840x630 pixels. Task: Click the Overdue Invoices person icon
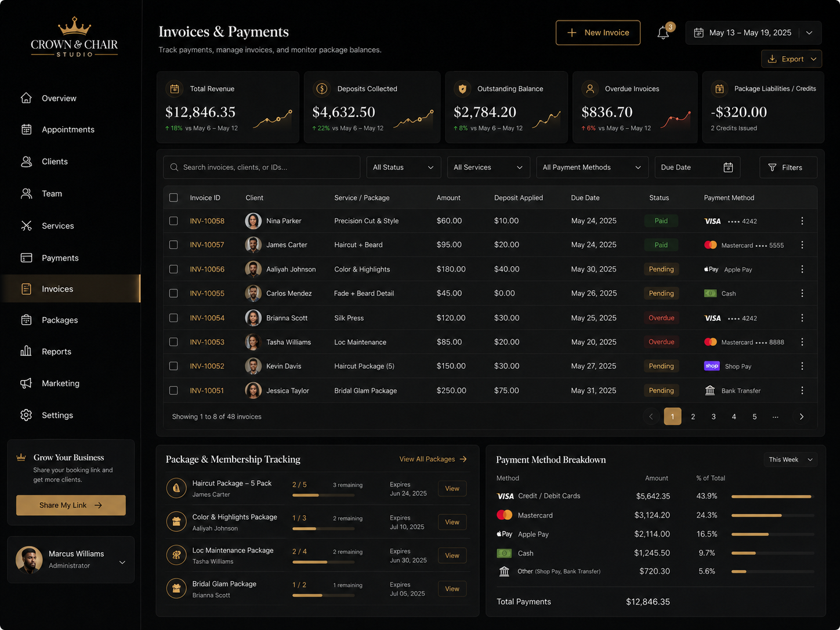click(x=590, y=89)
